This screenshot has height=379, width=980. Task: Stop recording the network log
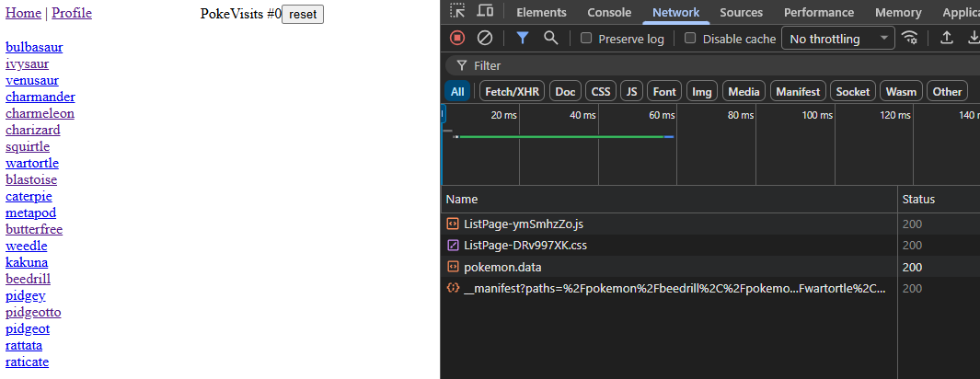pos(457,38)
